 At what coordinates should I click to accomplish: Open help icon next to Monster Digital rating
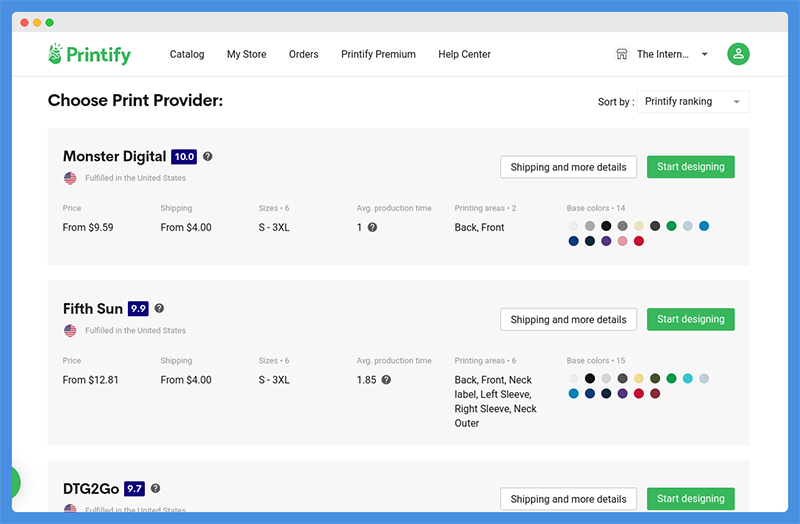click(208, 157)
